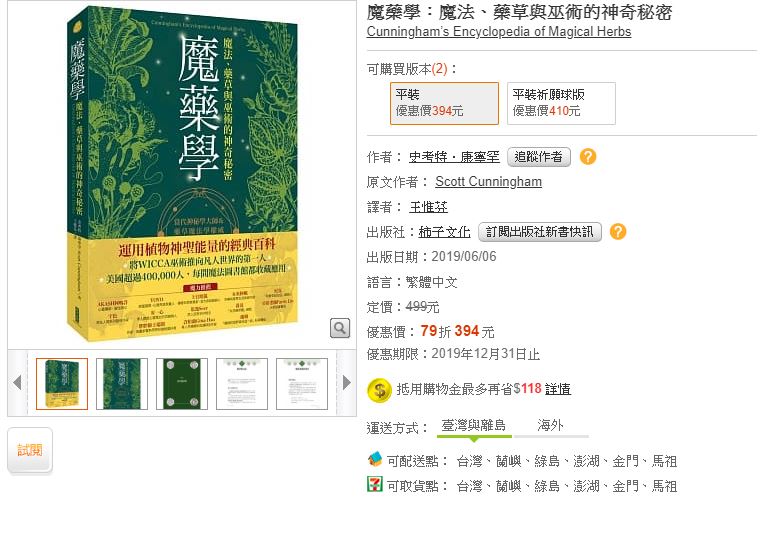Image resolution: width=763 pixels, height=538 pixels.
Task: Click the magnifier zoom icon on cover
Action: click(340, 328)
